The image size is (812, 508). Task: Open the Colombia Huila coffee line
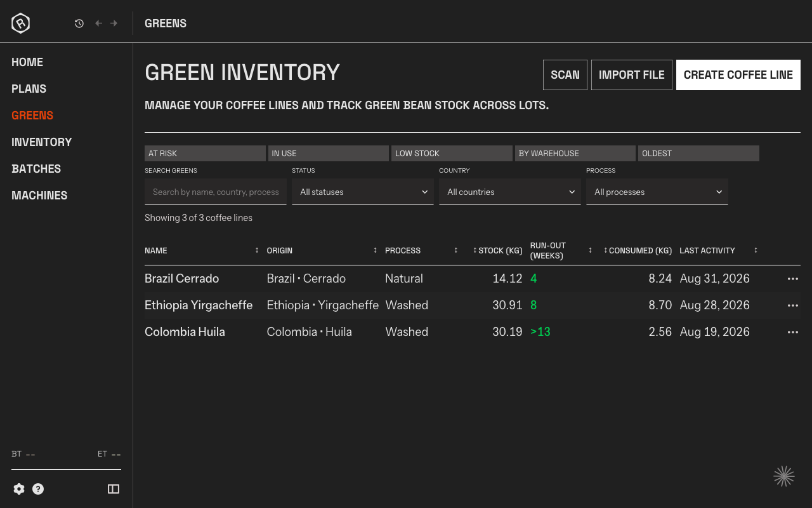(185, 332)
